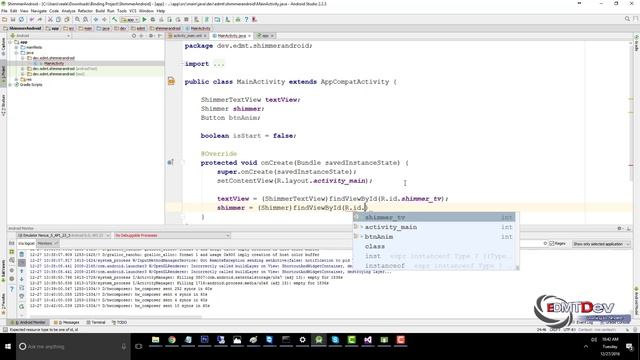
Task: Click the Make Project hammer icon
Action: coord(115,20)
